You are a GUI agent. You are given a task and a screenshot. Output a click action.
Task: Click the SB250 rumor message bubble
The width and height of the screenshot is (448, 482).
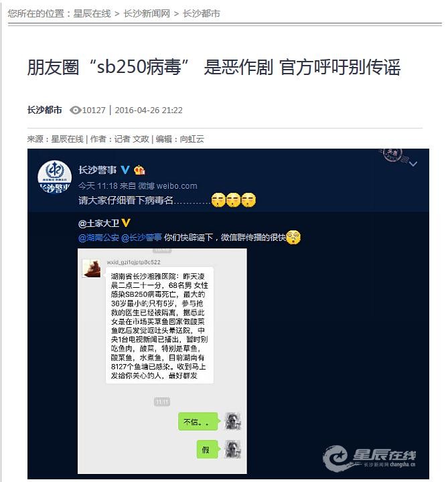pyautogui.click(x=159, y=325)
